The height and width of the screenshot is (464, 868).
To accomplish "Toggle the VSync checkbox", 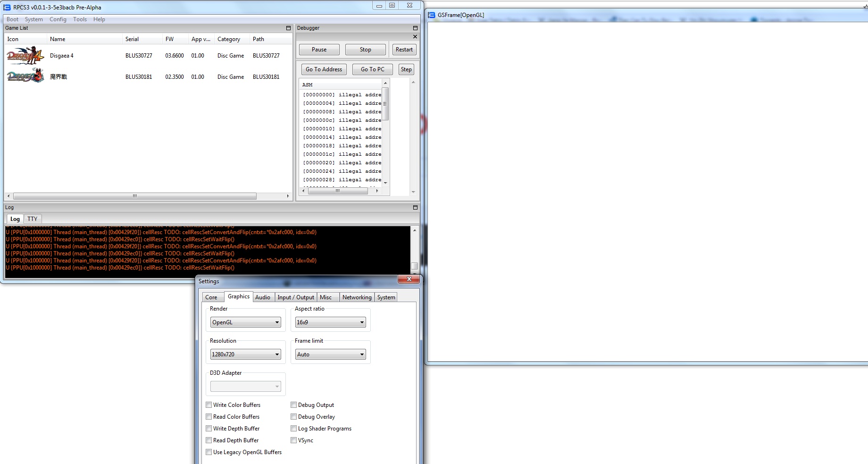I will coord(294,440).
